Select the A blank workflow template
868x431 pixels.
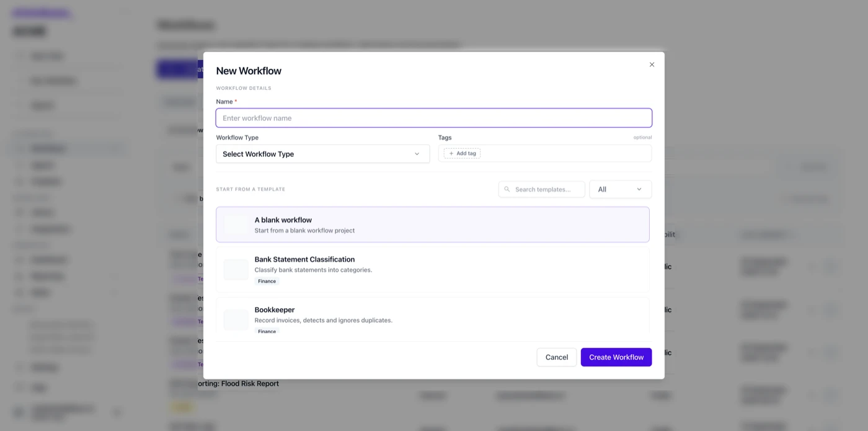pos(432,224)
